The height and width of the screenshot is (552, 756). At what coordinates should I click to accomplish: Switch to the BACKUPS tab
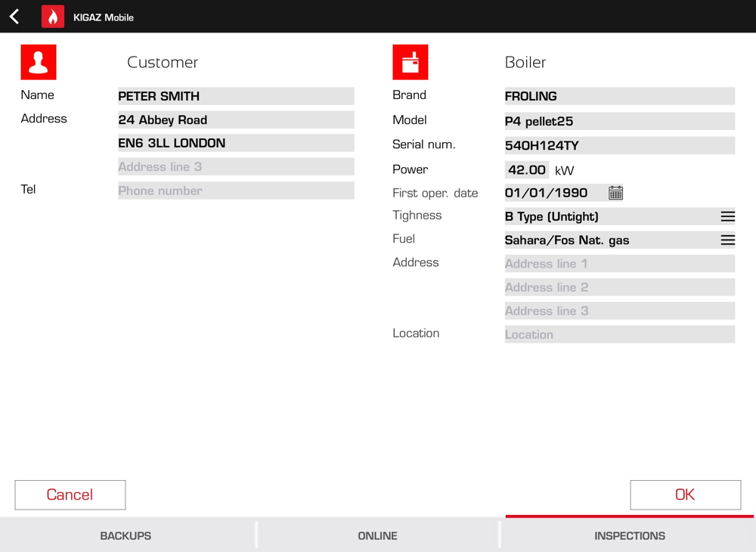125,535
